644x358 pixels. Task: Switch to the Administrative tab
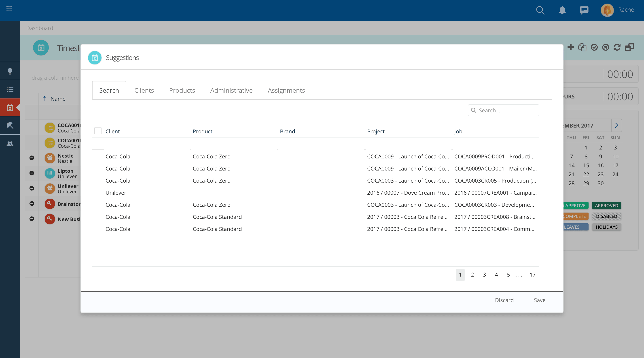[x=231, y=90]
